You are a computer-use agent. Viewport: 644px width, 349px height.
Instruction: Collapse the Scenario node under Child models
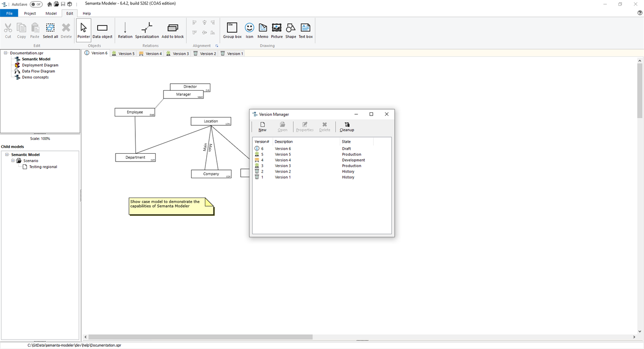[x=12, y=160]
